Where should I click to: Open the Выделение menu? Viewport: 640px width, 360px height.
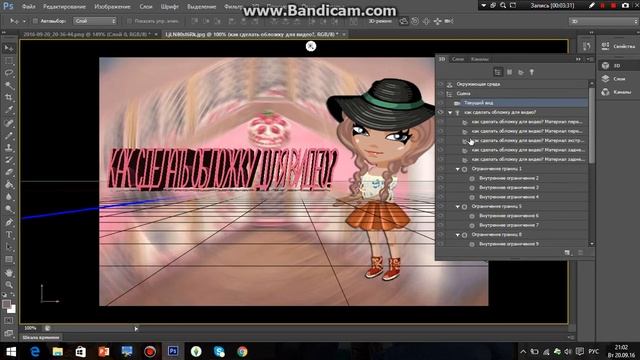point(201,7)
